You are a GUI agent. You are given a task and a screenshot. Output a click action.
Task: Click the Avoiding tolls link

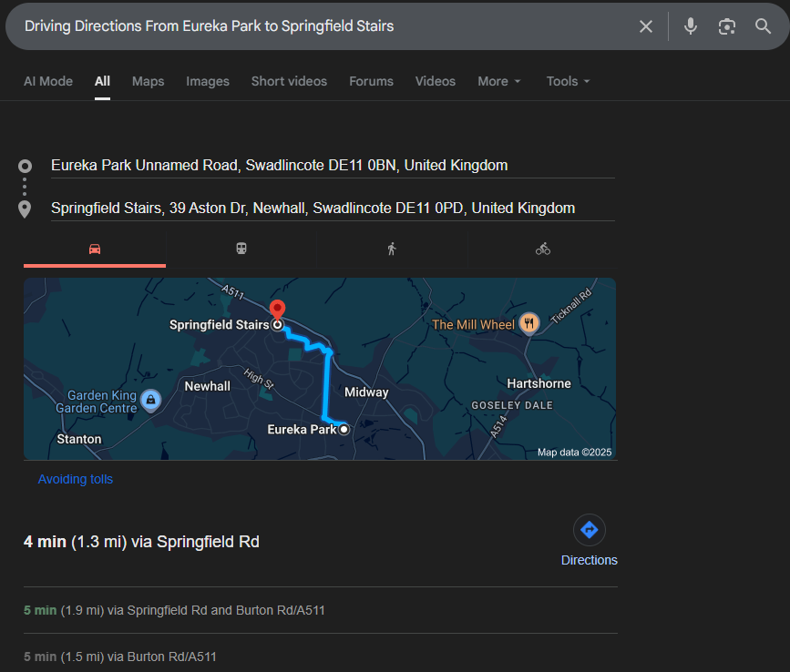pos(75,479)
